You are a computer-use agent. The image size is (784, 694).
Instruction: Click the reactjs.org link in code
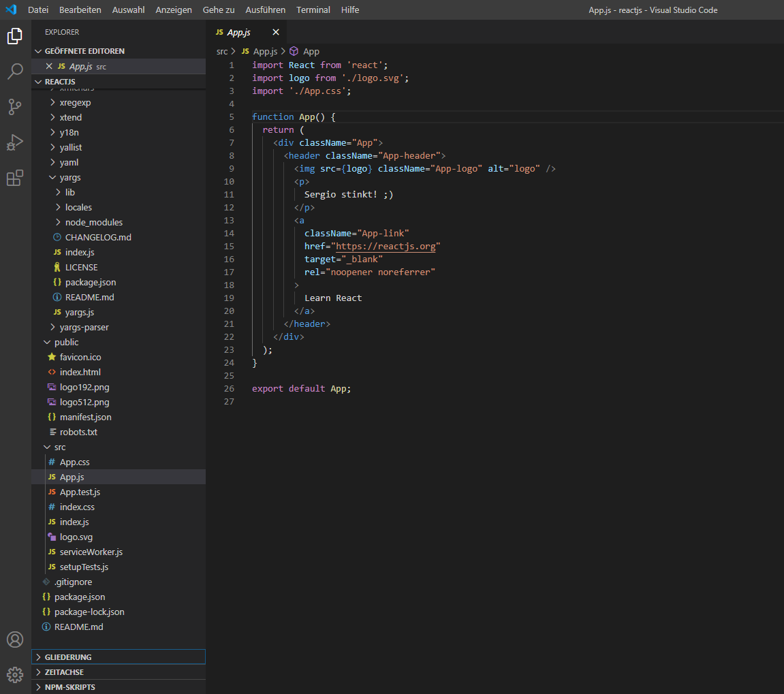click(385, 246)
